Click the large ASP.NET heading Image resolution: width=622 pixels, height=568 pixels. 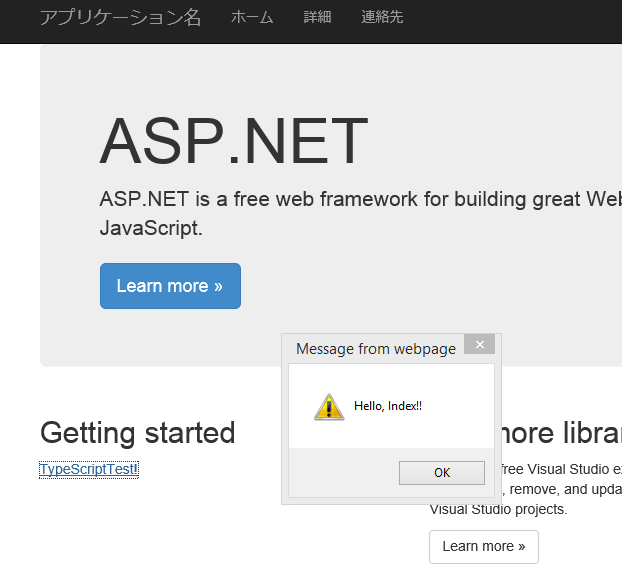[234, 141]
